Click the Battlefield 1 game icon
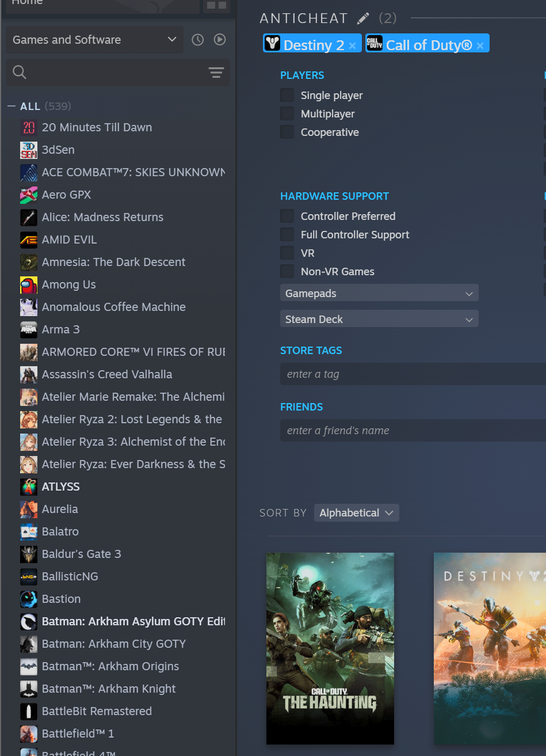This screenshot has width=546, height=756. point(29,734)
